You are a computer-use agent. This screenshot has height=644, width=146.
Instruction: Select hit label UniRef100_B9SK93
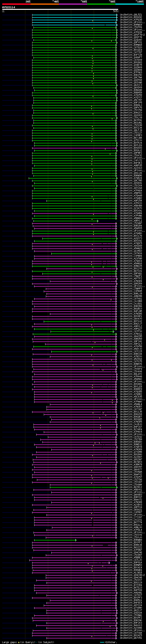(131, 148)
